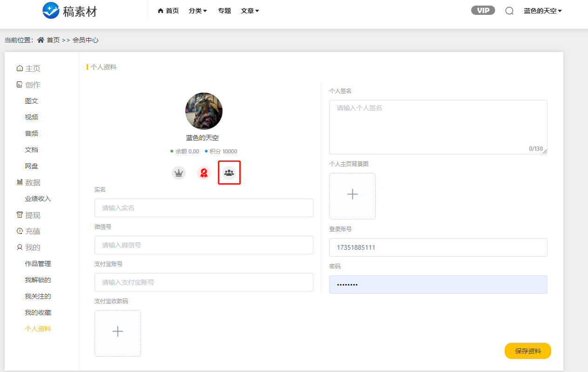This screenshot has width=588, height=372.
Task: Click the 稿素材 site logo
Action: click(x=70, y=10)
